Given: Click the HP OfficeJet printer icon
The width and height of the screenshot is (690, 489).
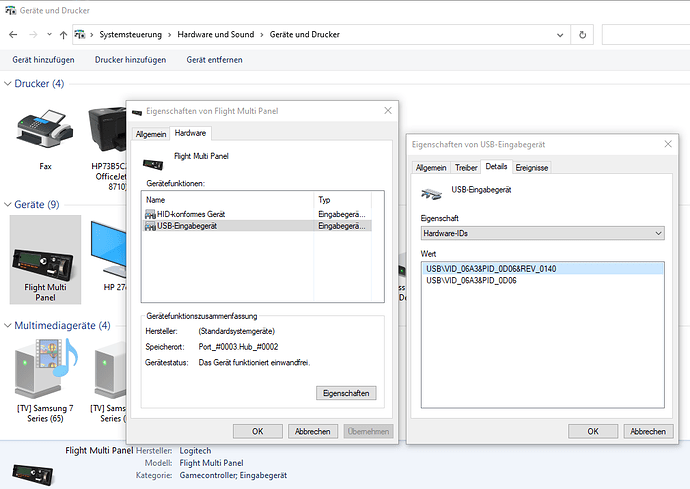Looking at the screenshot, I should 108,128.
